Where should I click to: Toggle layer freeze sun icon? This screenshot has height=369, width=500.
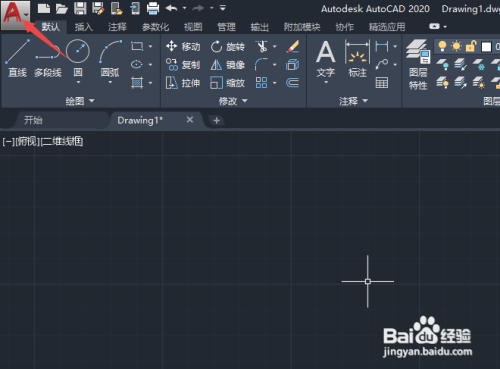[456, 46]
